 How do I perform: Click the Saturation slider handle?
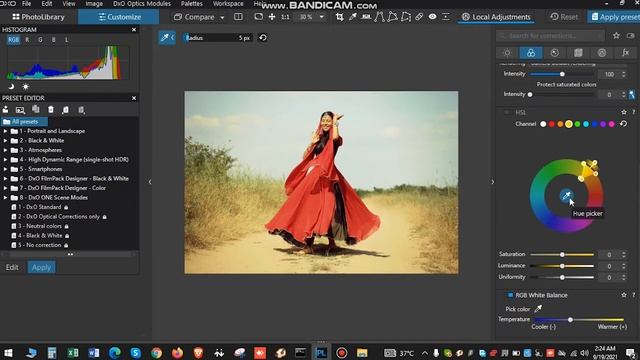(x=562, y=254)
